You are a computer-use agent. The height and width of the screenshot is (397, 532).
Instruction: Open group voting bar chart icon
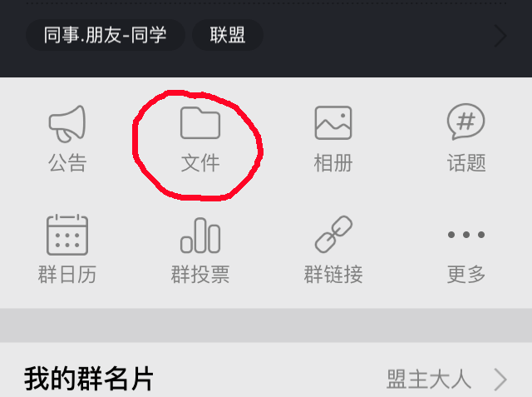point(200,236)
